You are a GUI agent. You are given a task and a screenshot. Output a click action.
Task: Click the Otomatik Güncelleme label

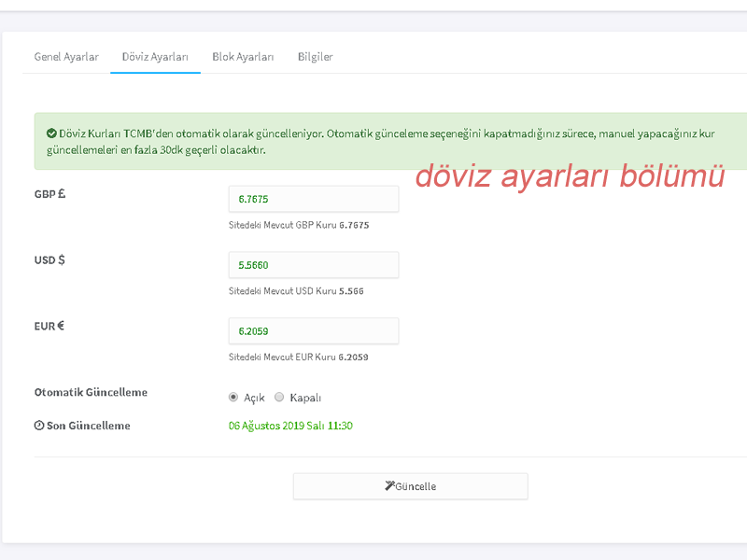click(91, 392)
